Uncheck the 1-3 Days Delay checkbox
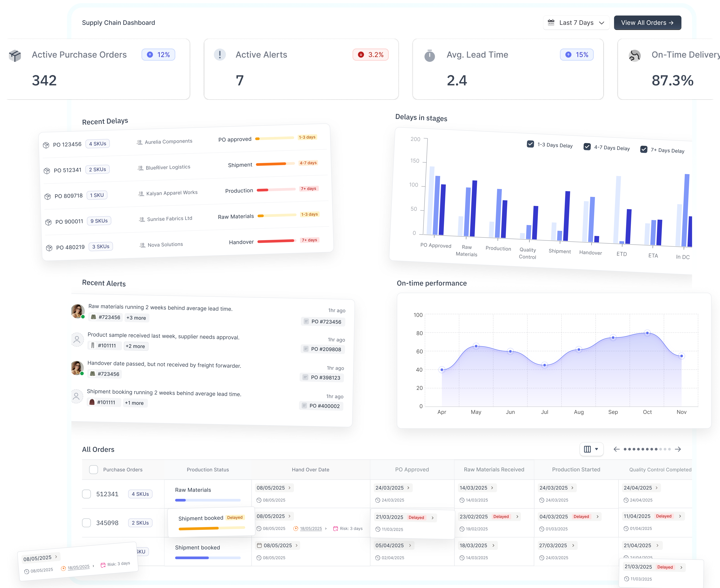Viewport: 720px width, 588px height. click(530, 144)
